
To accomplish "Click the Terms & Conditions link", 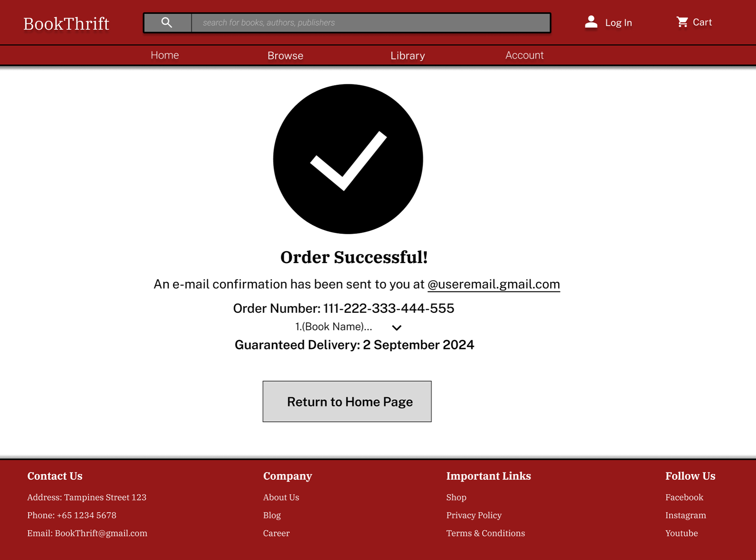I will 485,533.
